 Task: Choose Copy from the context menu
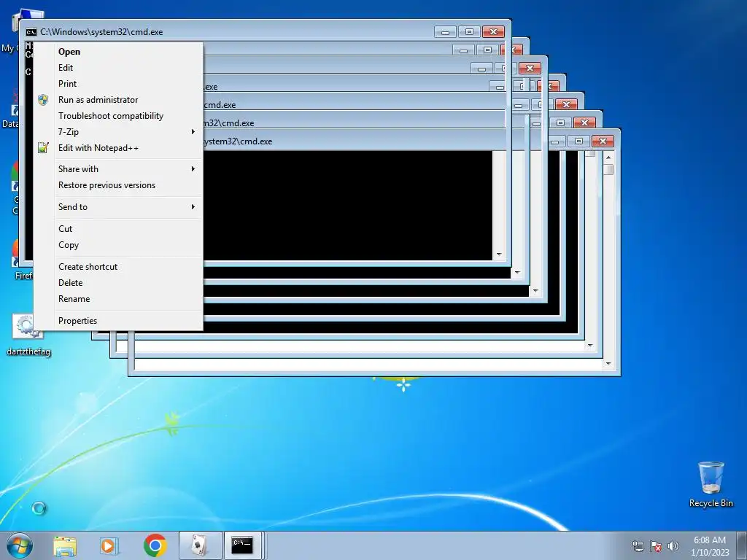coord(119,245)
